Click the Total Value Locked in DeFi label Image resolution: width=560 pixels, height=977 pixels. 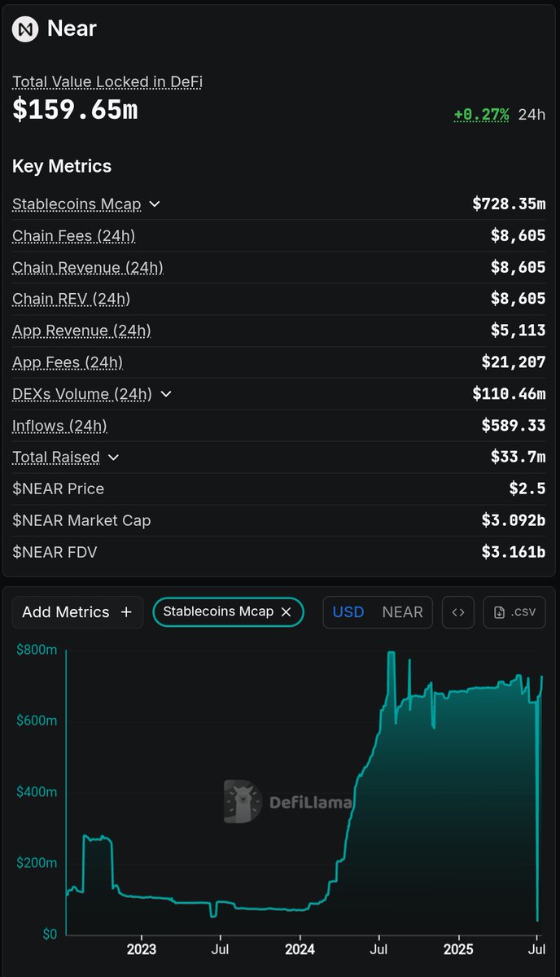coord(107,81)
